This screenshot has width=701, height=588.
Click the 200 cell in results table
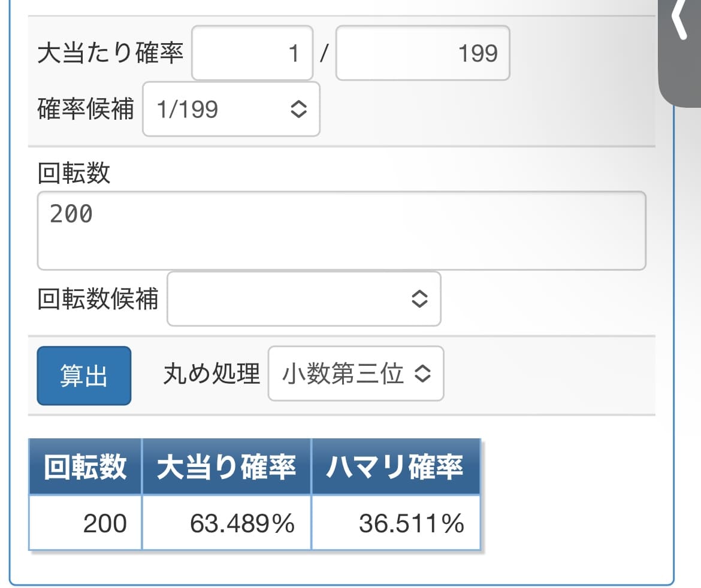coord(85,523)
